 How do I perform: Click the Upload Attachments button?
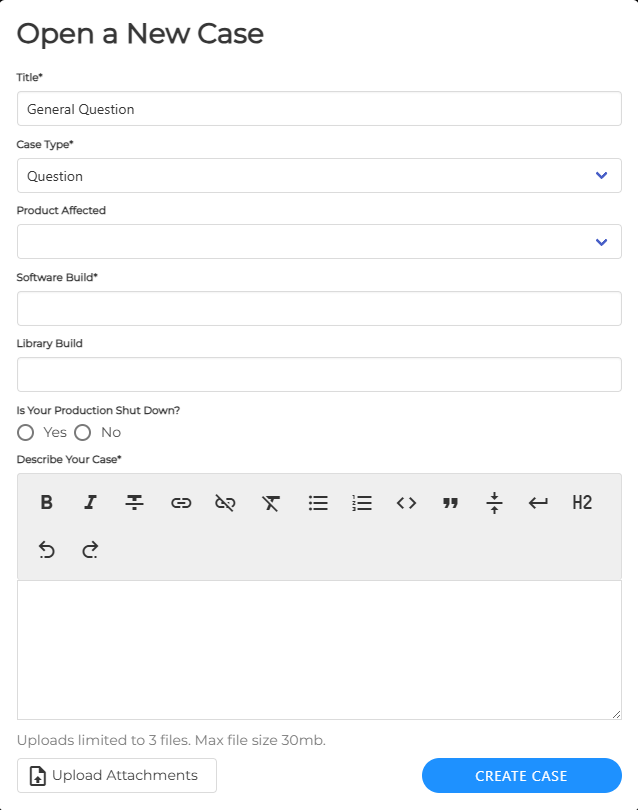pyautogui.click(x=117, y=775)
